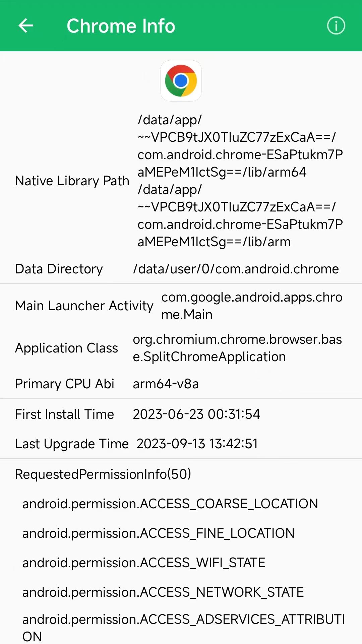
Task: Open the info circle icon
Action: (336, 26)
